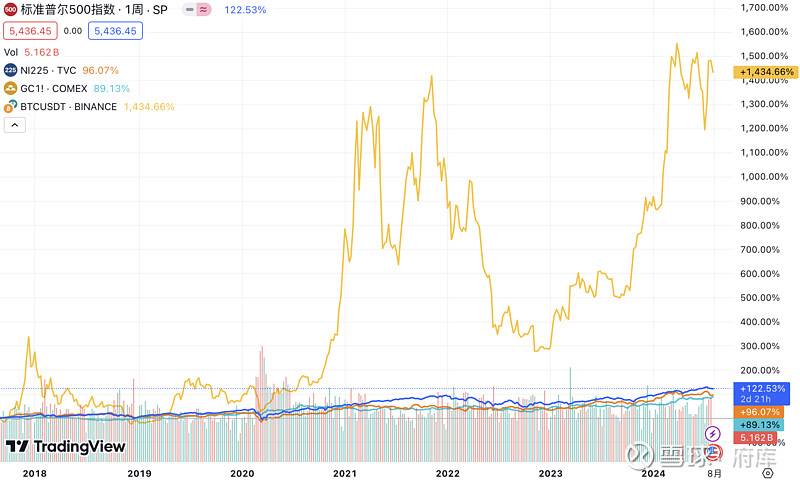The width and height of the screenshot is (800, 482).
Task: Click the blue 5,436.45 buy price button
Action: pos(115,31)
